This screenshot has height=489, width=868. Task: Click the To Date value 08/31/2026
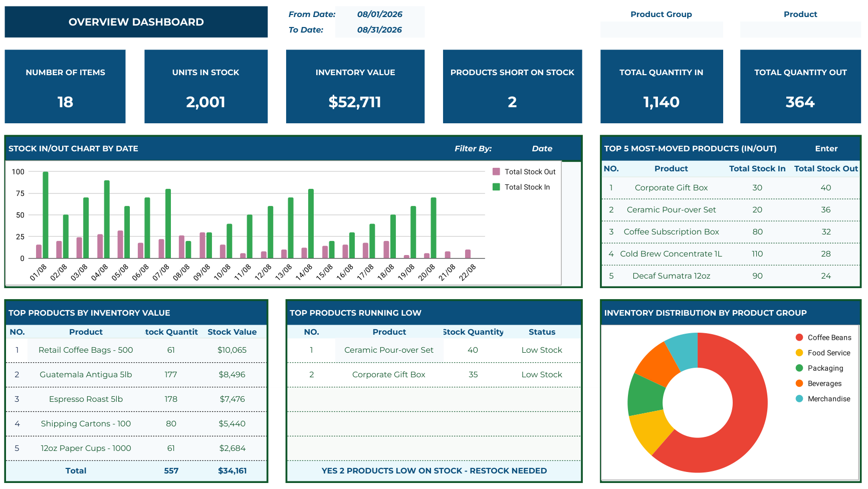click(x=379, y=30)
